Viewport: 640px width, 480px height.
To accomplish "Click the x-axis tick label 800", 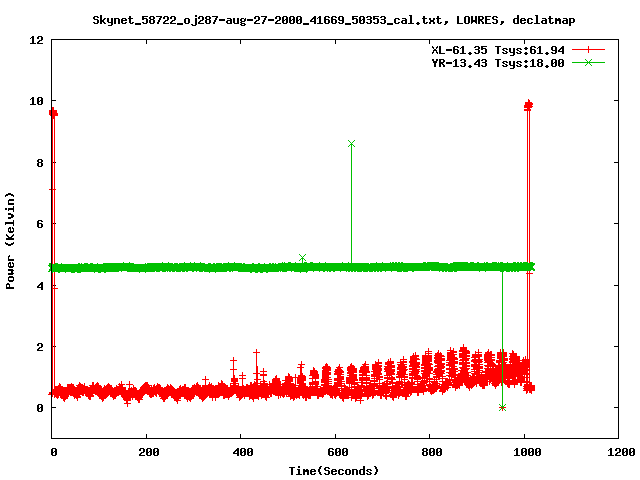I will 432,452.
